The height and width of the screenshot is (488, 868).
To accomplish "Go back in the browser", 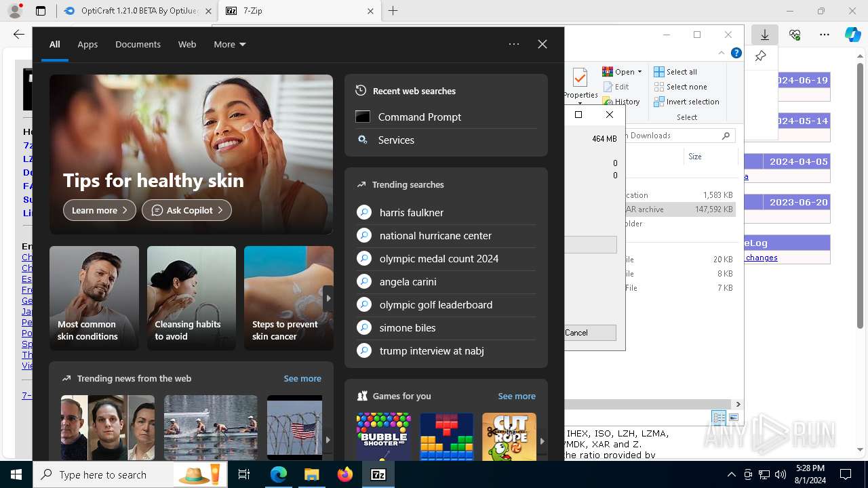I will 19,35.
